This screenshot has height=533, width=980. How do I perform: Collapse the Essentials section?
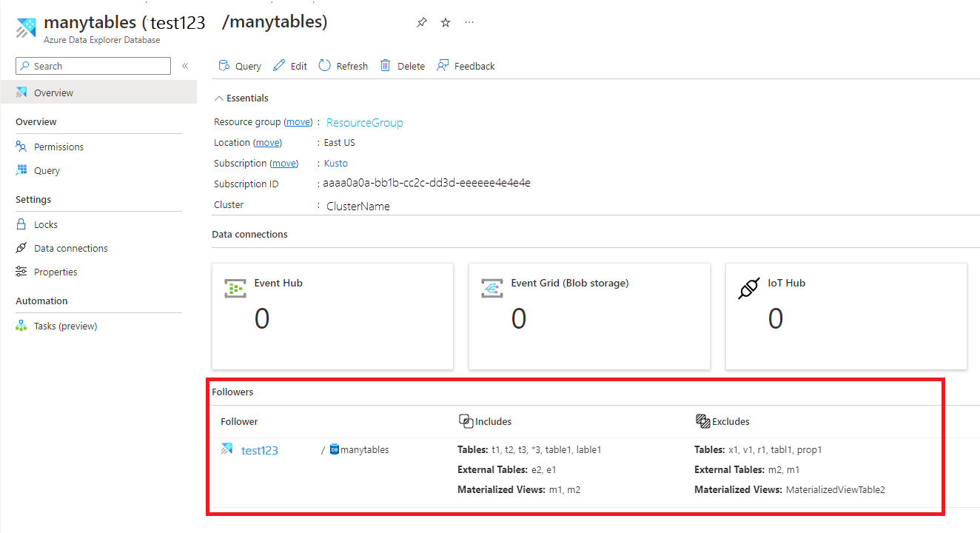[x=219, y=98]
